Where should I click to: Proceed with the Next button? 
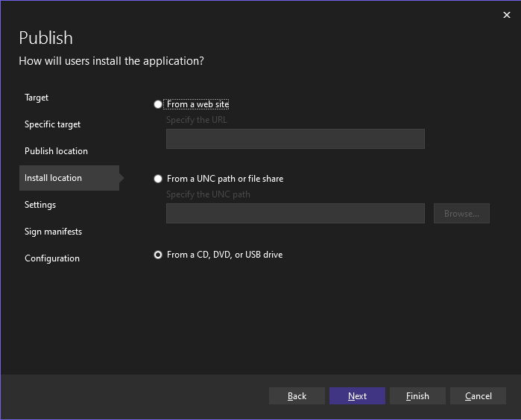(357, 396)
